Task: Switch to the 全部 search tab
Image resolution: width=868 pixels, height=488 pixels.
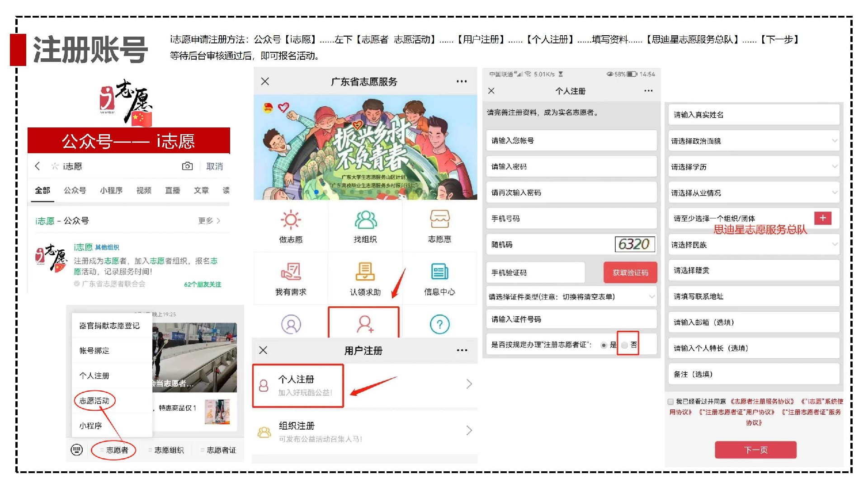Action: [x=42, y=191]
